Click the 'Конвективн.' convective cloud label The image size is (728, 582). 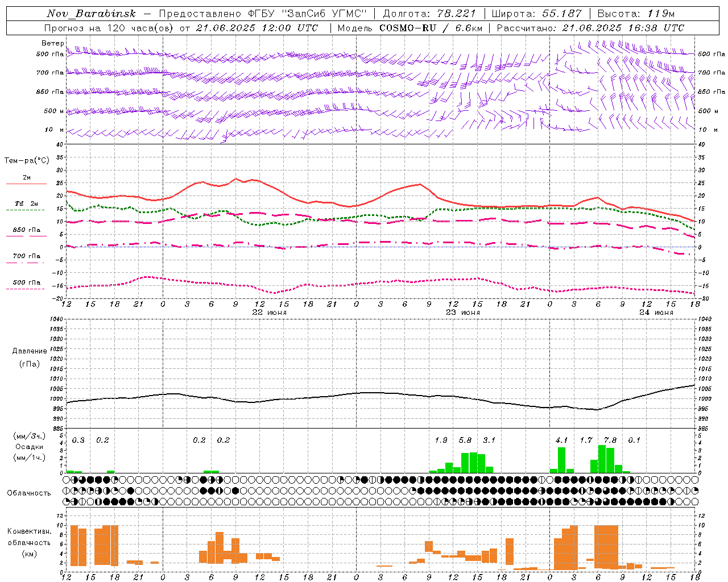(x=29, y=531)
